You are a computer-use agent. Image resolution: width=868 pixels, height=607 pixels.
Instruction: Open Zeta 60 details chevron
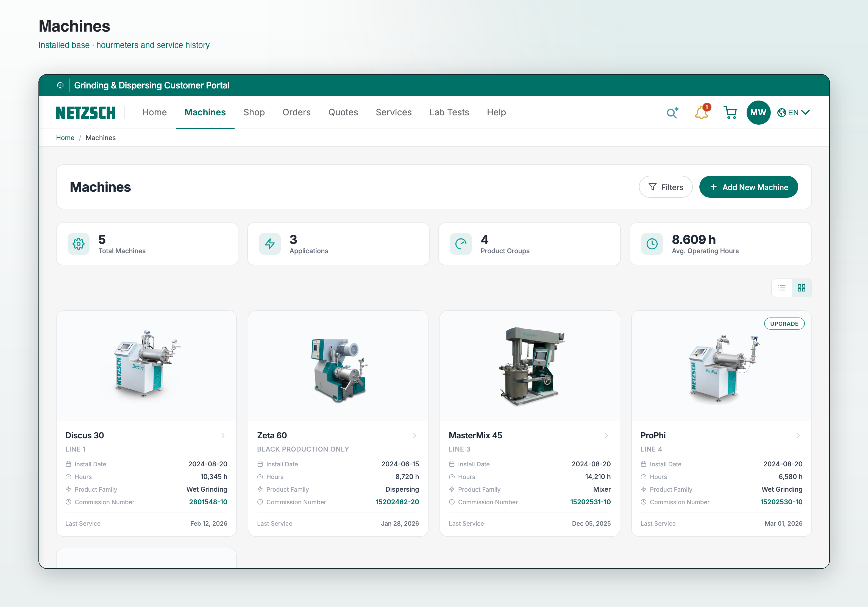pos(415,435)
